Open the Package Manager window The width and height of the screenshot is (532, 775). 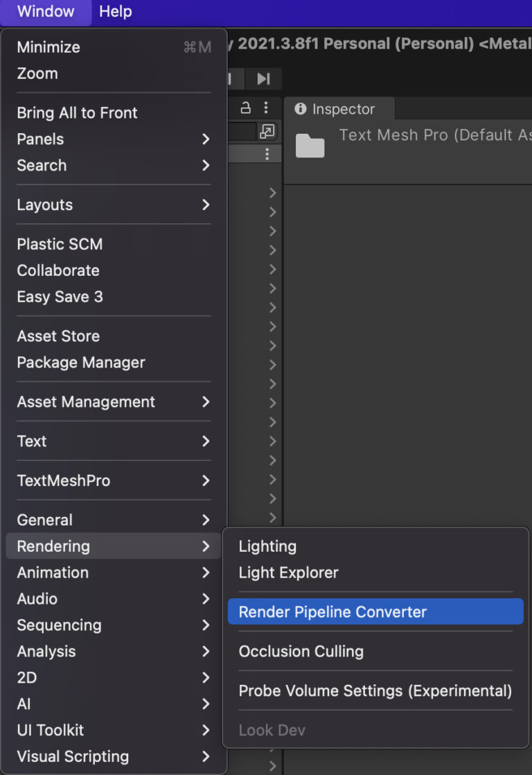[x=81, y=363]
